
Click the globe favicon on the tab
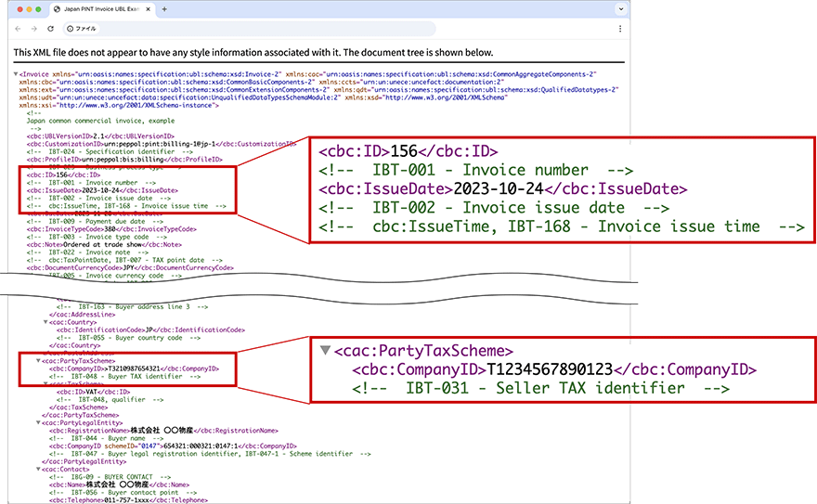59,8
